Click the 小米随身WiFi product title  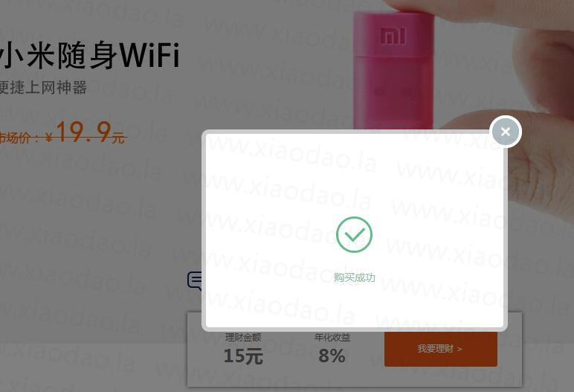tap(89, 55)
